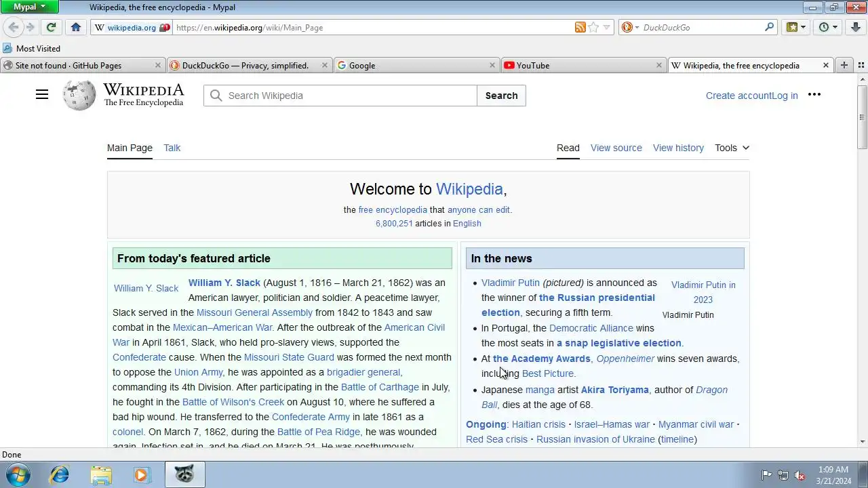Click the Create account link
This screenshot has width=868, height=488.
coord(738,96)
